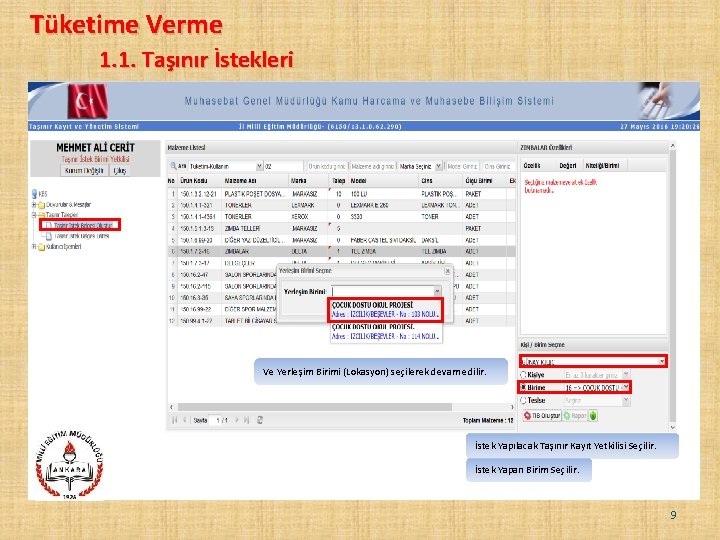Click the refresh icon in the pager bar

point(260,420)
